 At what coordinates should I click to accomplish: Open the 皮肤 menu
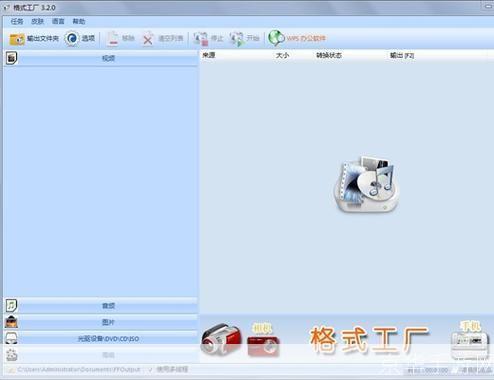(37, 22)
